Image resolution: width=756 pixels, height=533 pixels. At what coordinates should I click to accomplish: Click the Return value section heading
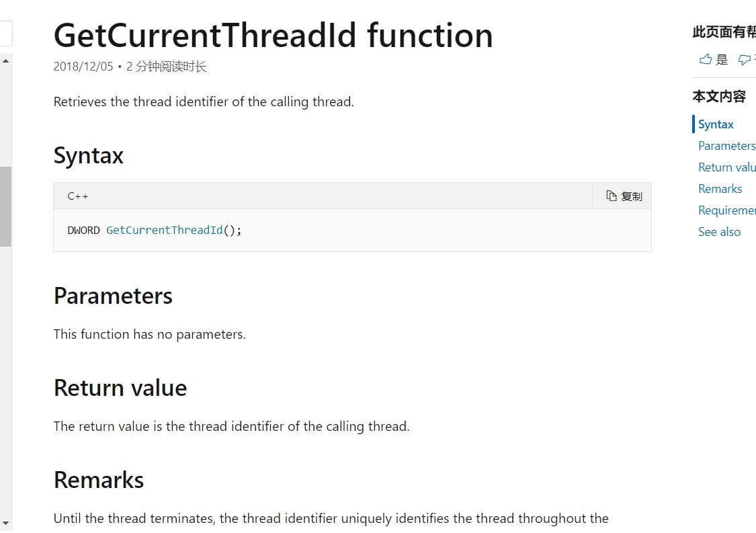pos(120,388)
